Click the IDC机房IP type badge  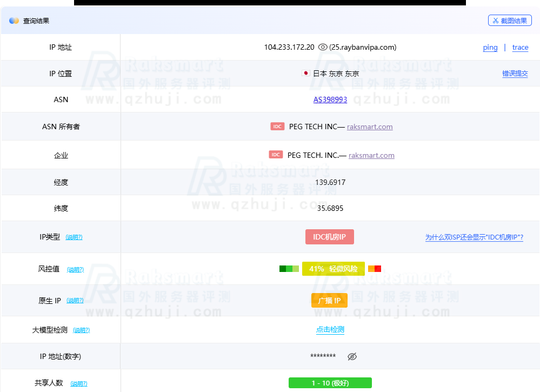click(x=330, y=237)
